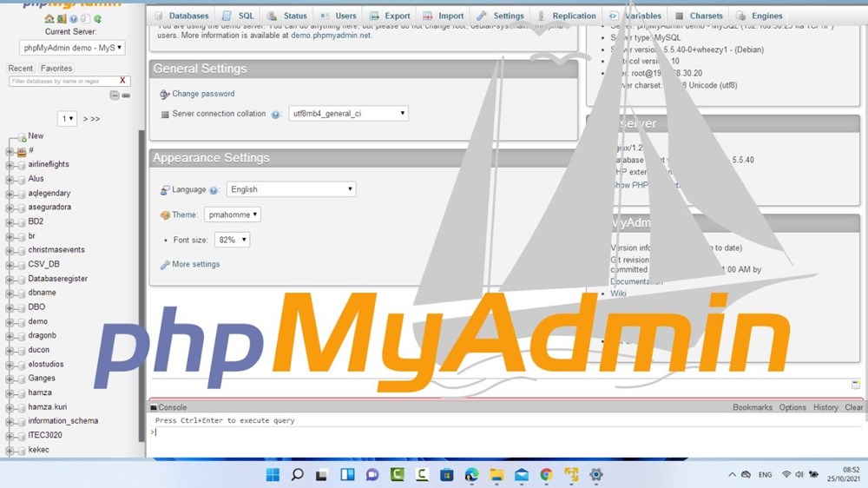Expand the demo database node
Viewport: 868px width, 488px height.
point(10,322)
